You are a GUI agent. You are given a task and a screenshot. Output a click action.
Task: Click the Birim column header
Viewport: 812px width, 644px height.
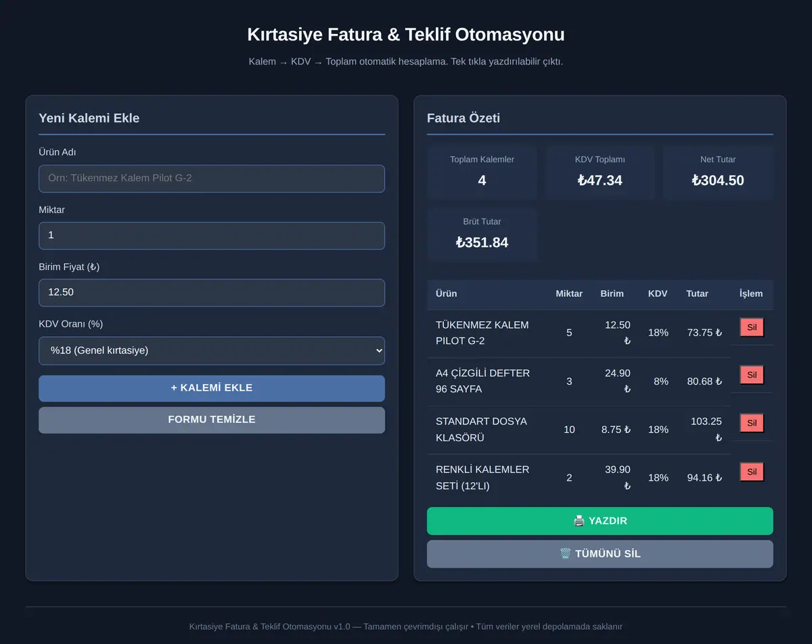pyautogui.click(x=612, y=294)
